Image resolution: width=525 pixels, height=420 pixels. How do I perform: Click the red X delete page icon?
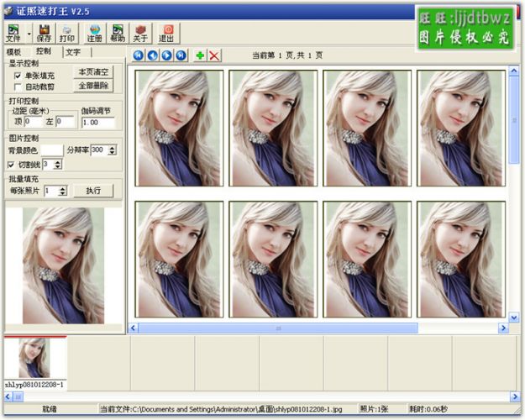(214, 55)
